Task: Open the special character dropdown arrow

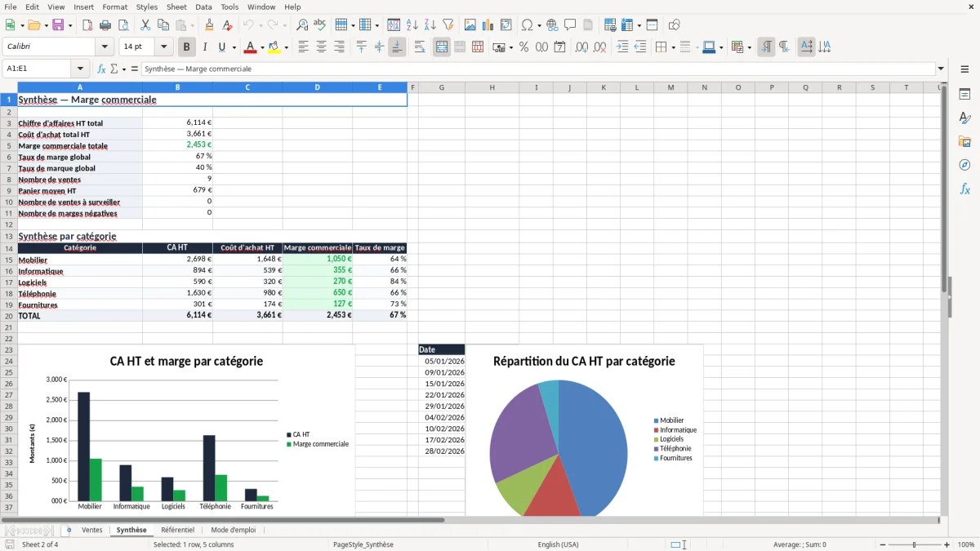Action: (x=539, y=25)
